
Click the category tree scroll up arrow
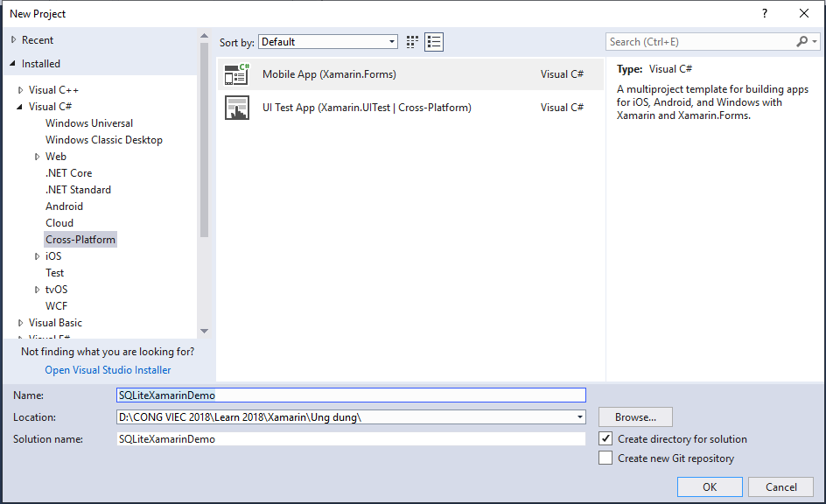(205, 36)
